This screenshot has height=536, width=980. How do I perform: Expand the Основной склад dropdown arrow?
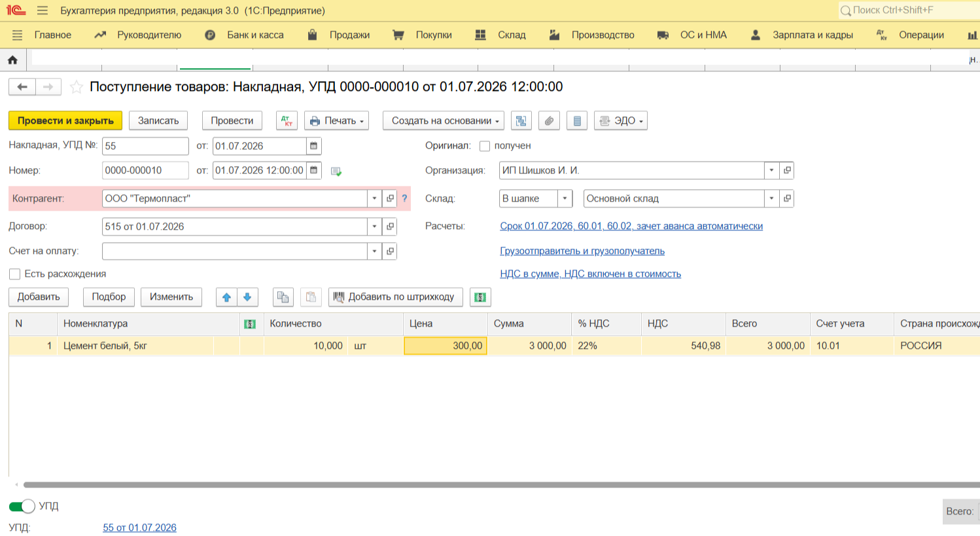click(x=771, y=198)
